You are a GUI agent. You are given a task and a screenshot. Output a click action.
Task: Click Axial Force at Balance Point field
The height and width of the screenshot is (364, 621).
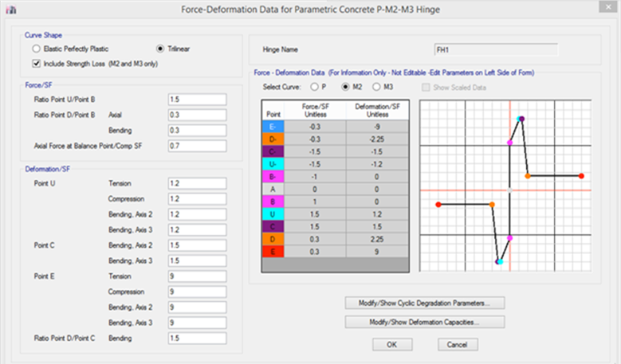pos(197,146)
